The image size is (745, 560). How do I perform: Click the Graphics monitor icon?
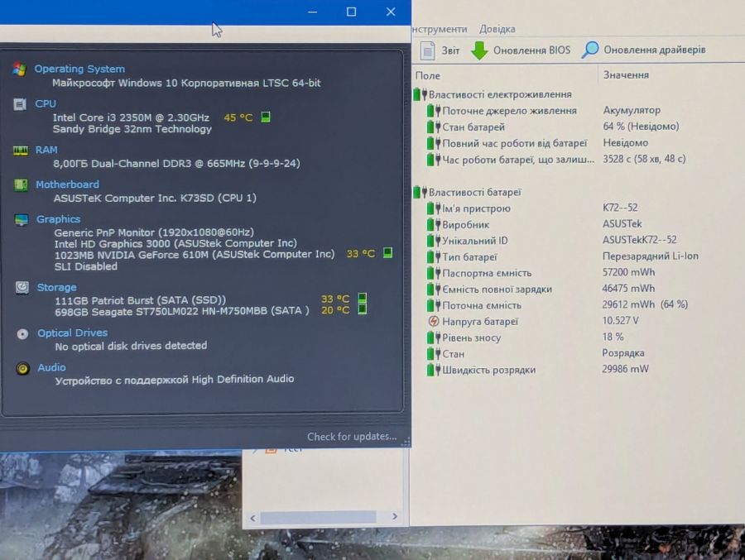coord(22,219)
